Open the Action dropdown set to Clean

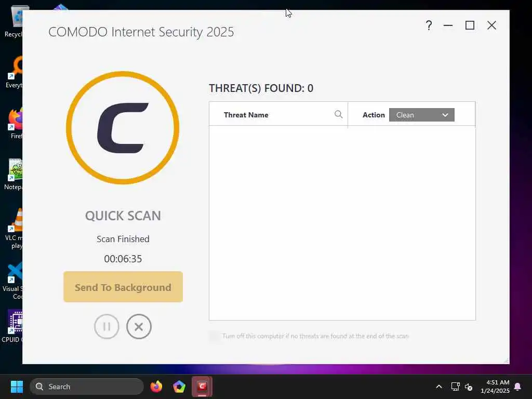pos(421,115)
